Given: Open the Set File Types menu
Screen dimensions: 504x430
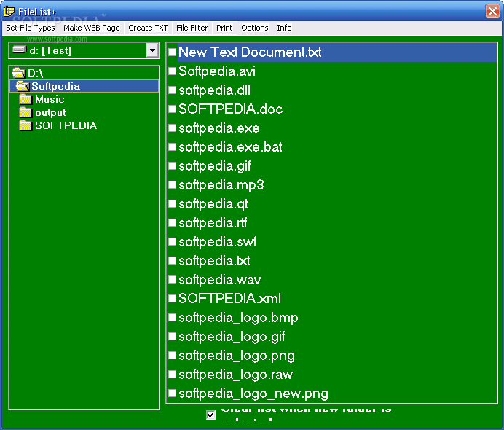Looking at the screenshot, I should click(31, 28).
